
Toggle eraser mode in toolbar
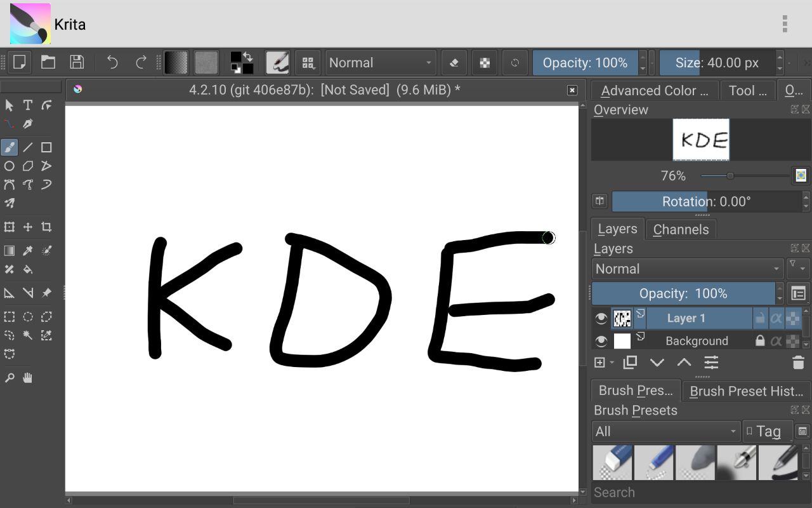click(x=454, y=62)
